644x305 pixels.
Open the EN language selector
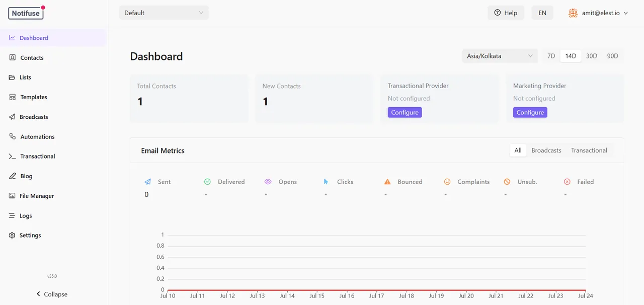click(542, 13)
